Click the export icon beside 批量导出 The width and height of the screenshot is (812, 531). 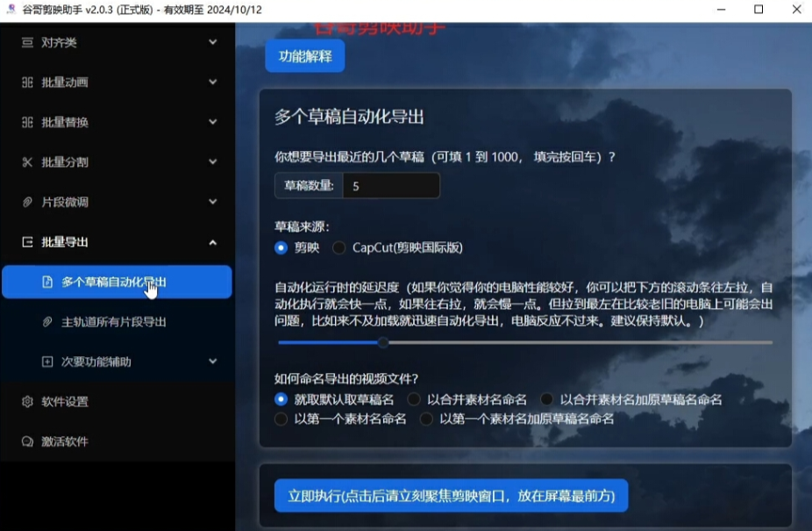pyautogui.click(x=27, y=242)
